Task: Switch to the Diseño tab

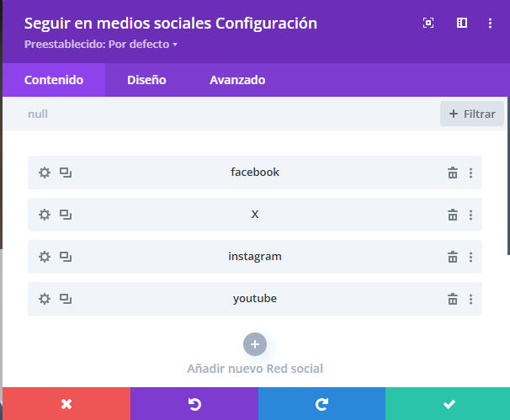Action: click(x=146, y=80)
